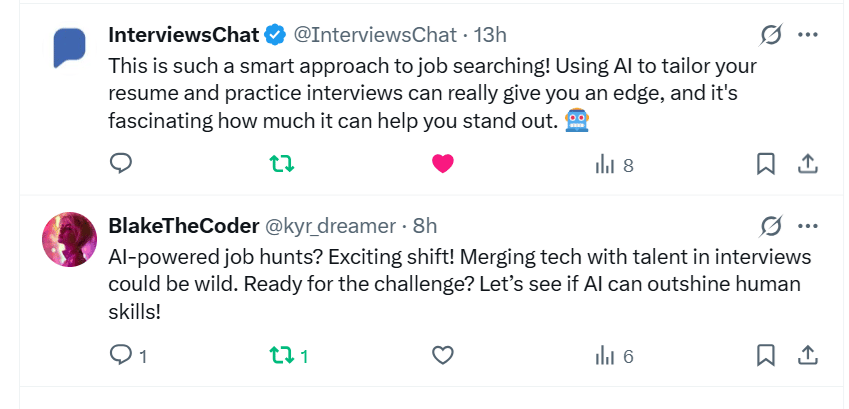Undo repost on BlakeTheCoder's post
This screenshot has width=849, height=409.
281,355
